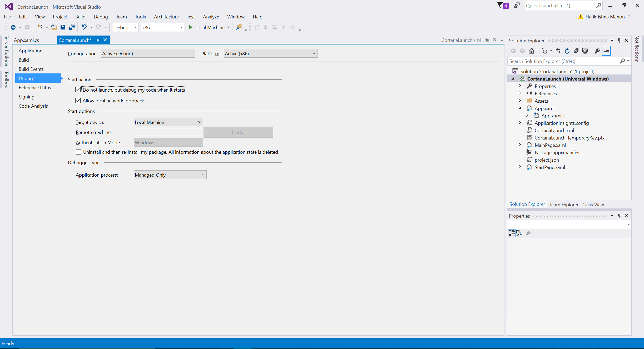
Task: Click the Save toolbar icon
Action: (x=63, y=27)
